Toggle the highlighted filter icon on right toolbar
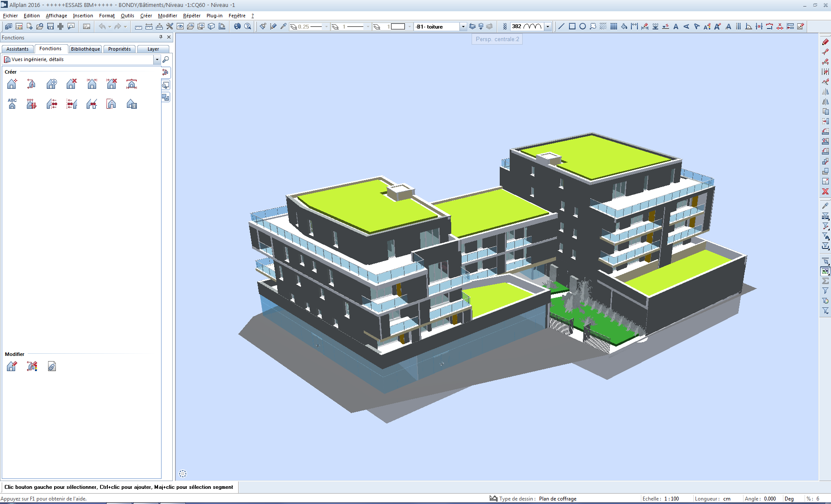Viewport: 831px width, 504px height. point(825,271)
